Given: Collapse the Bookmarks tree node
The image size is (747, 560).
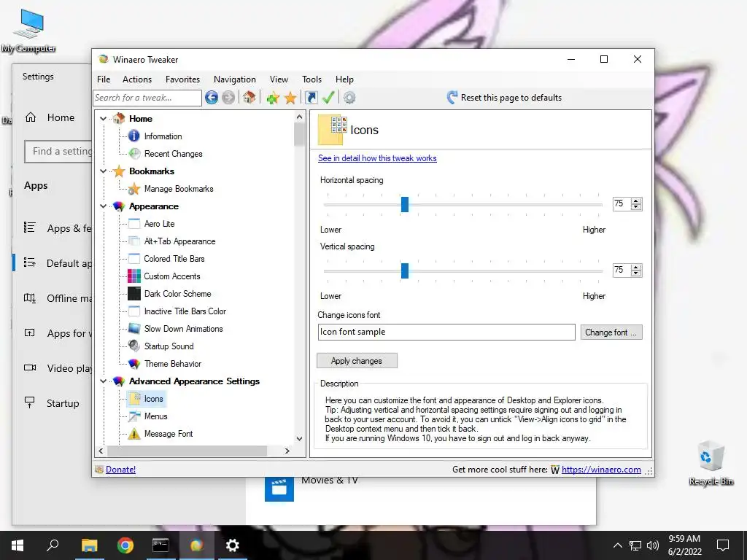Looking at the screenshot, I should (104, 171).
